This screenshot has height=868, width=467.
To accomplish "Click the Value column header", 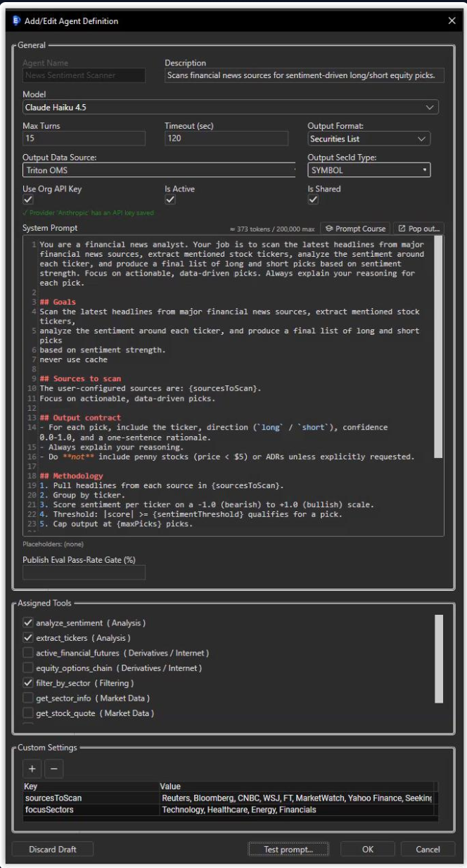I will click(297, 786).
